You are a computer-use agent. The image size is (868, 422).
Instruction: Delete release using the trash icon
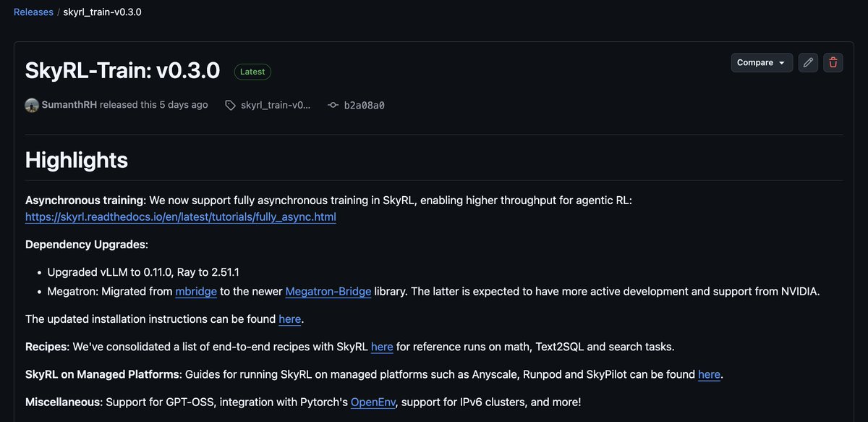point(833,63)
